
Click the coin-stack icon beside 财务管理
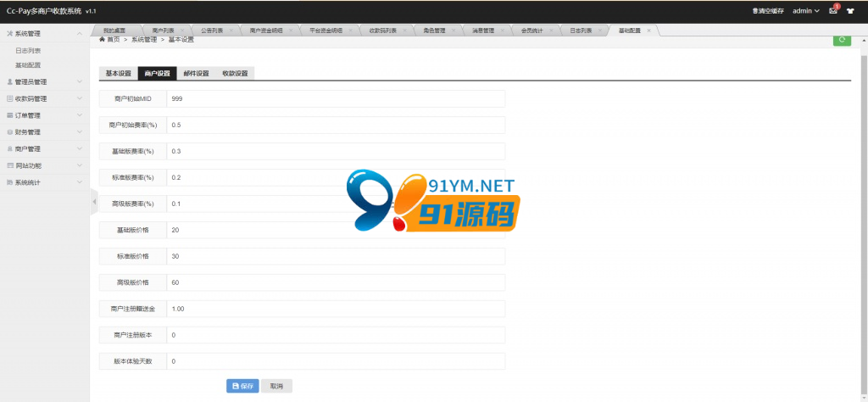tap(9, 132)
